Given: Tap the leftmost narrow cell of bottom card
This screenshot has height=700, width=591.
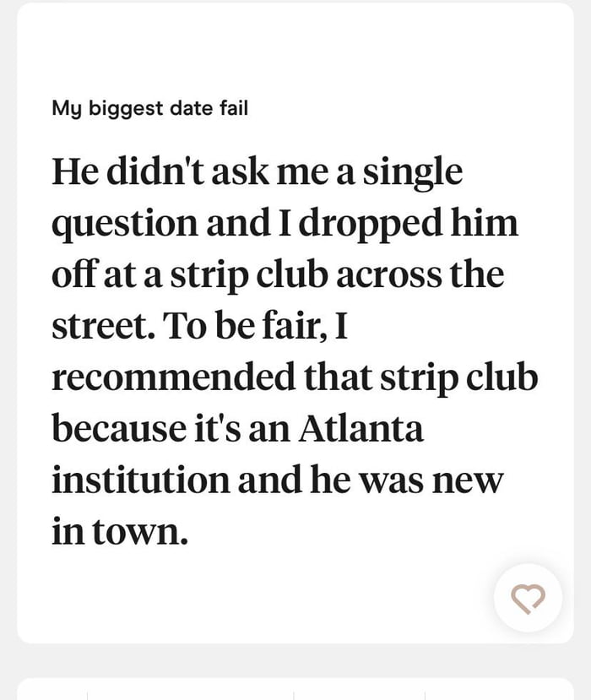Looking at the screenshot, I should [x=52, y=690].
